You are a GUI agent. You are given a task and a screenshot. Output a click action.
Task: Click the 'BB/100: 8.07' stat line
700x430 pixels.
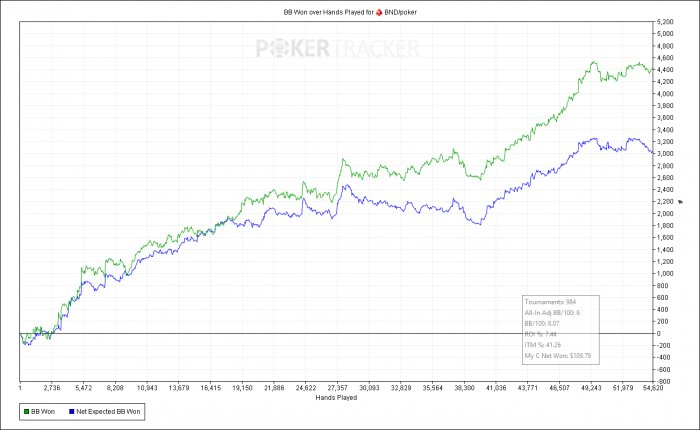542,323
